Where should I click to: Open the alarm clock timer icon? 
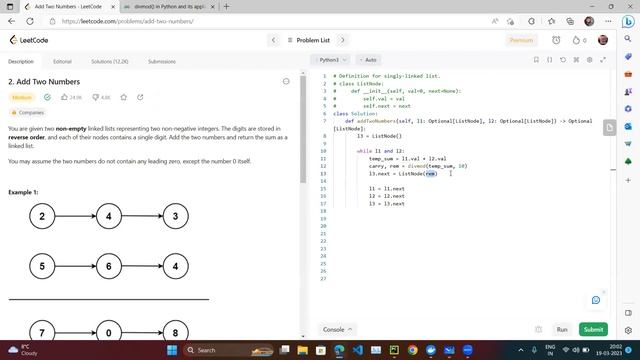coord(556,40)
